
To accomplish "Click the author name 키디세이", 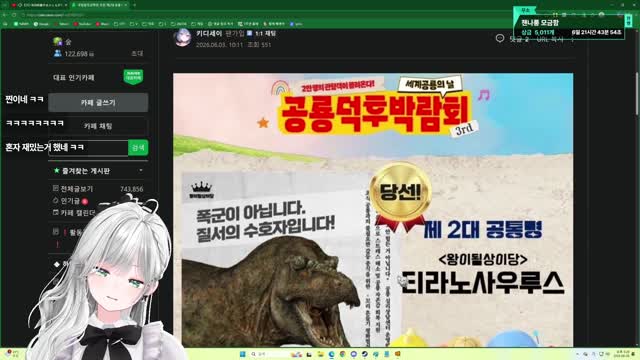I will point(209,33).
